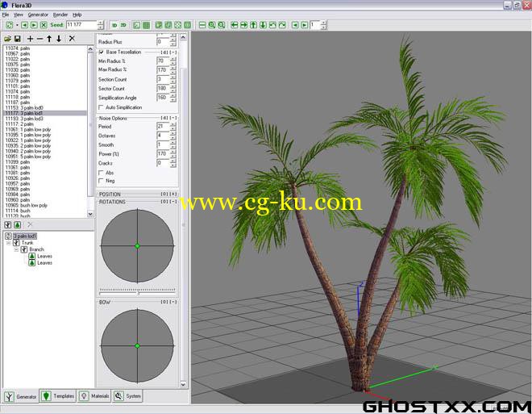Move selected plant down in list
This screenshot has height=414, width=532.
click(59, 39)
